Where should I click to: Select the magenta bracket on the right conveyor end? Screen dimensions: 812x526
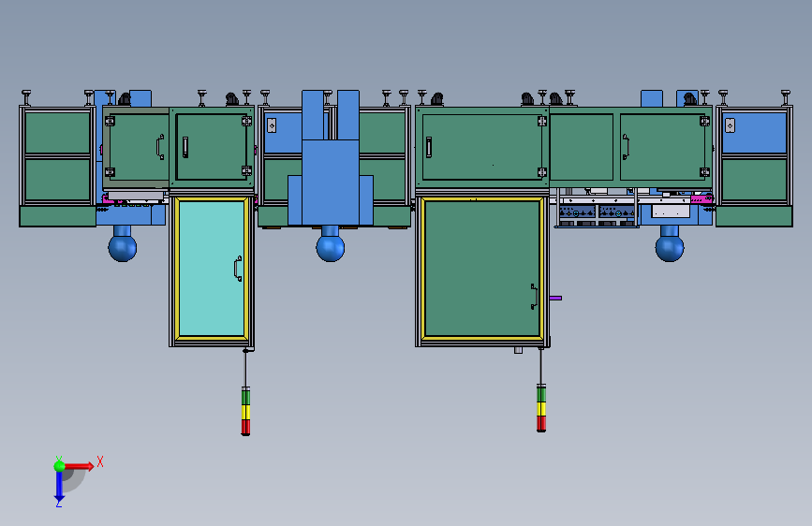tap(701, 198)
